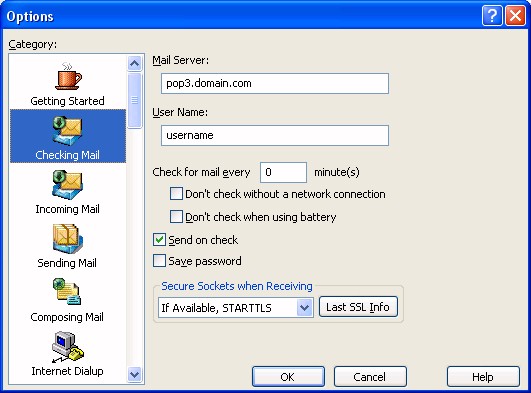Select the Checking Mail envelope icon

coord(67,130)
